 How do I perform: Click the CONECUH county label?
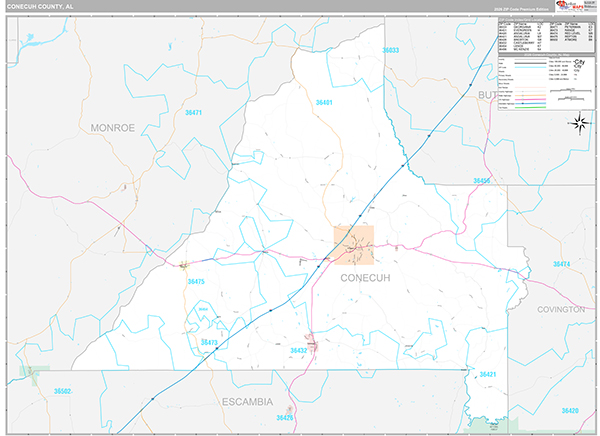365,278
